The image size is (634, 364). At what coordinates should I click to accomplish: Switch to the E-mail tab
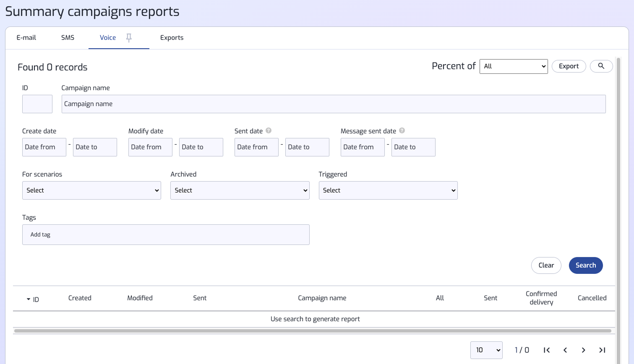click(x=26, y=38)
